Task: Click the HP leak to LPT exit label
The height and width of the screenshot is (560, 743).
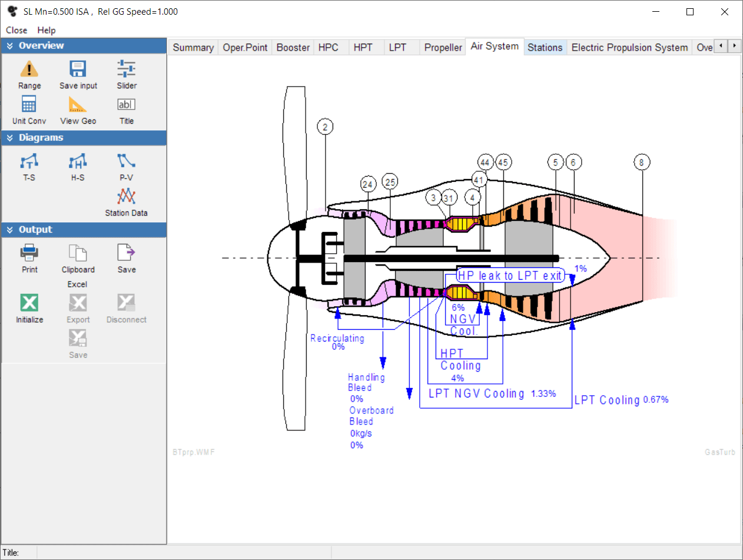Action: coord(510,276)
